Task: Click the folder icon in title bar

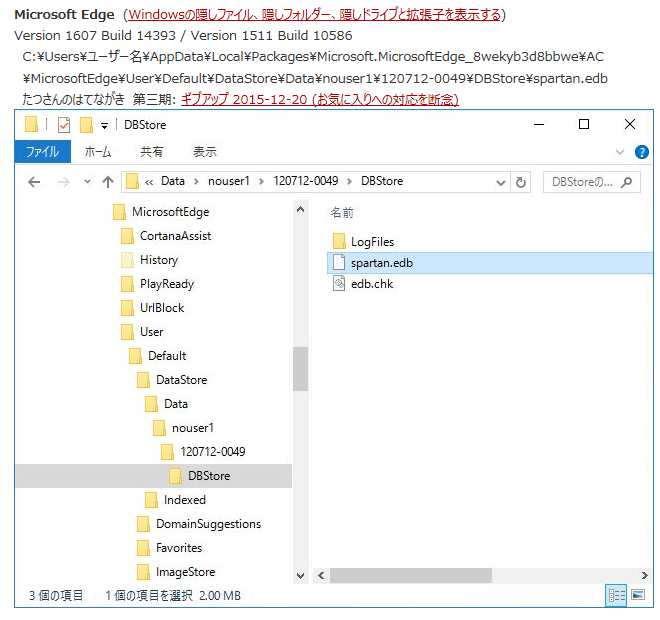Action: click(x=31, y=125)
